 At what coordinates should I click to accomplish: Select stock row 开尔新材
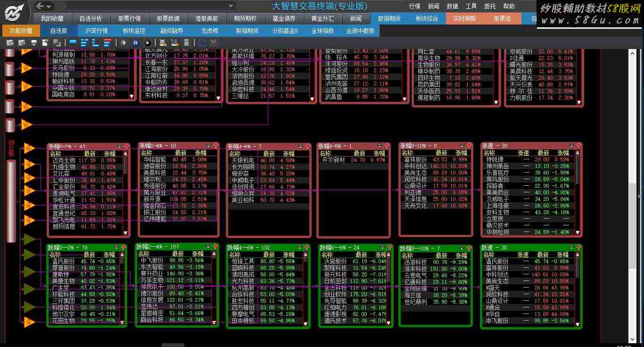(x=354, y=160)
